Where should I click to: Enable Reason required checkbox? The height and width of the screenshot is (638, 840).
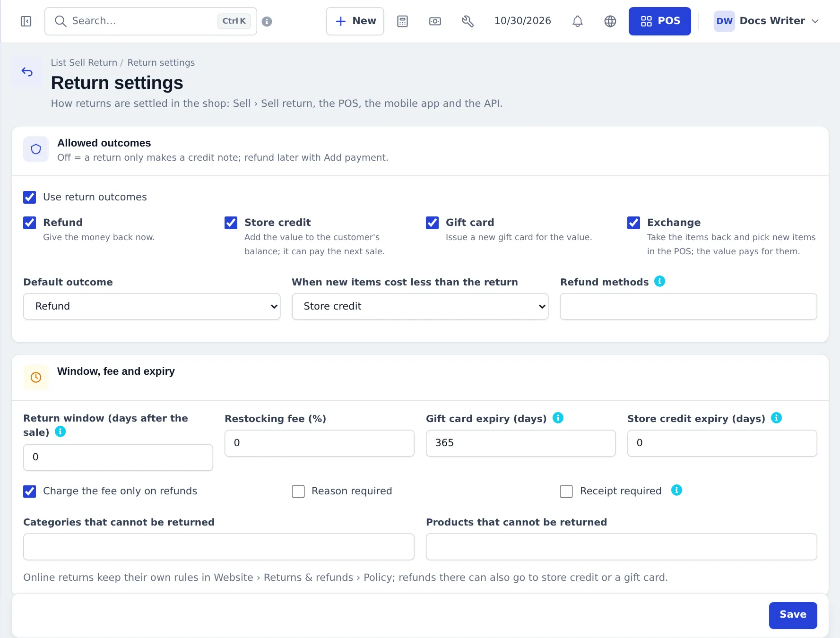pyautogui.click(x=298, y=491)
